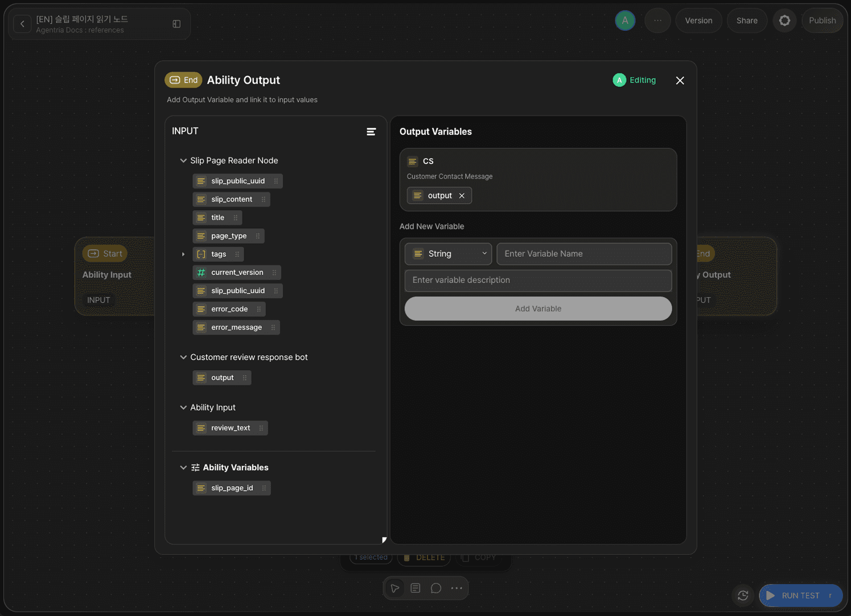
Task: Collapse Customer review response bot group
Action: coord(183,357)
